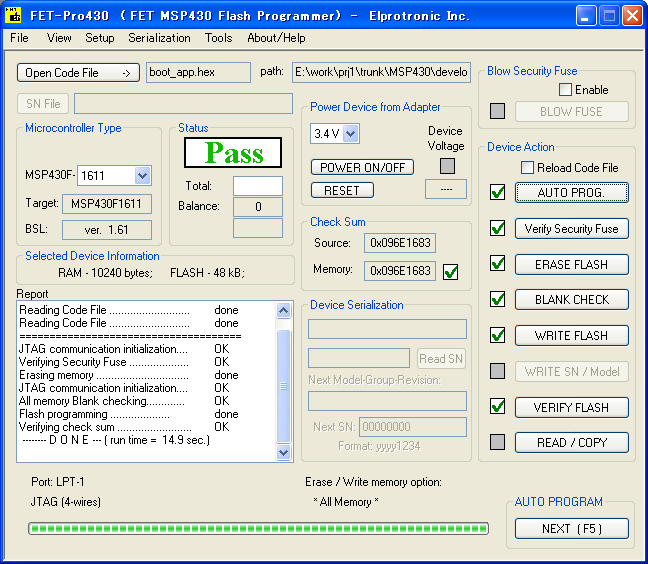Click the 'Port: LPT-1' status text
The image size is (648, 564).
(x=57, y=482)
